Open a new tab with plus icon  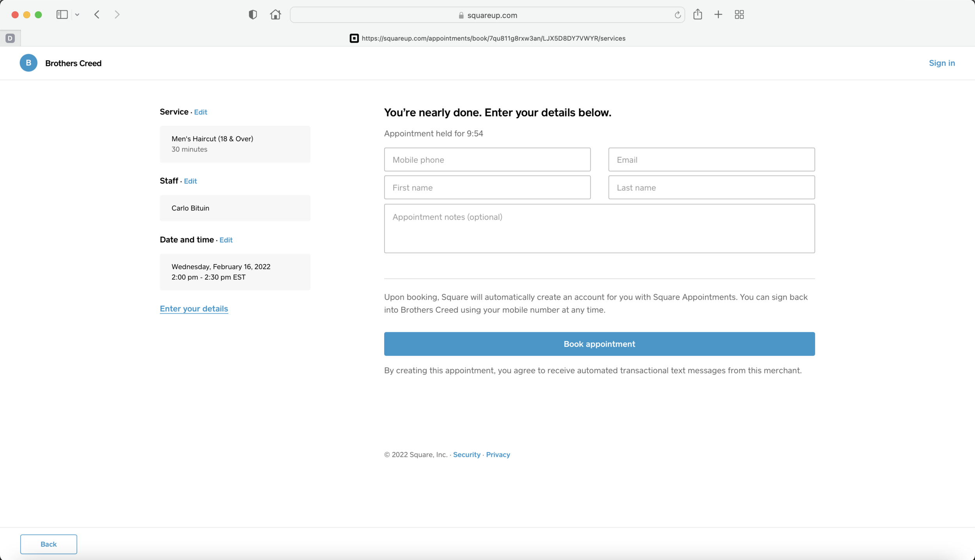click(x=718, y=15)
